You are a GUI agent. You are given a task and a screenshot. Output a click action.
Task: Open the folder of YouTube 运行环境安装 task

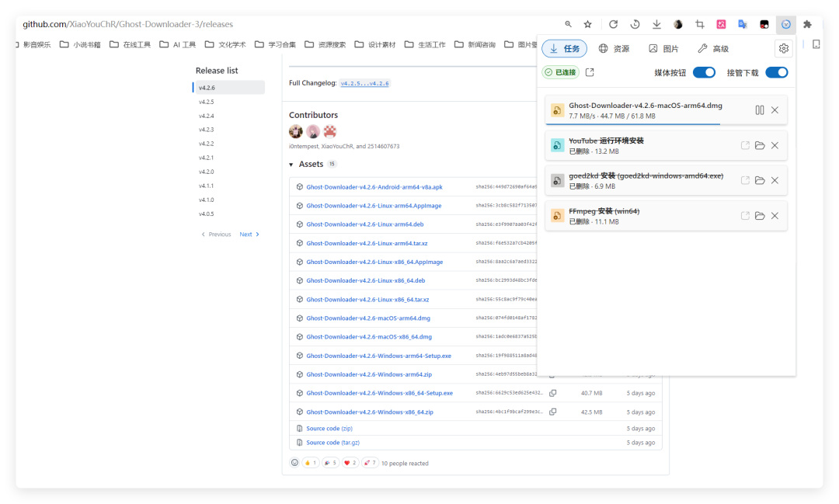coord(760,145)
